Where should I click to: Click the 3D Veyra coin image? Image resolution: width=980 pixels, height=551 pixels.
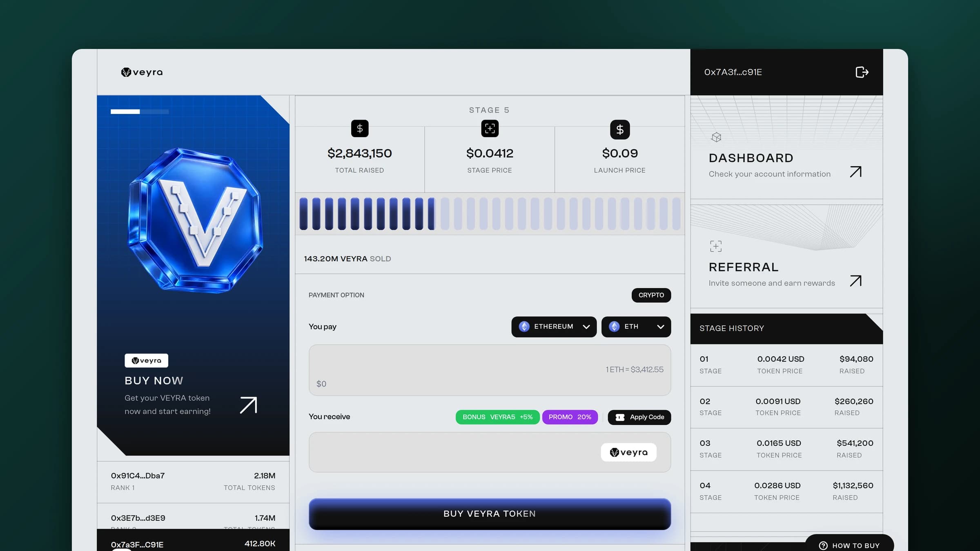pyautogui.click(x=195, y=220)
